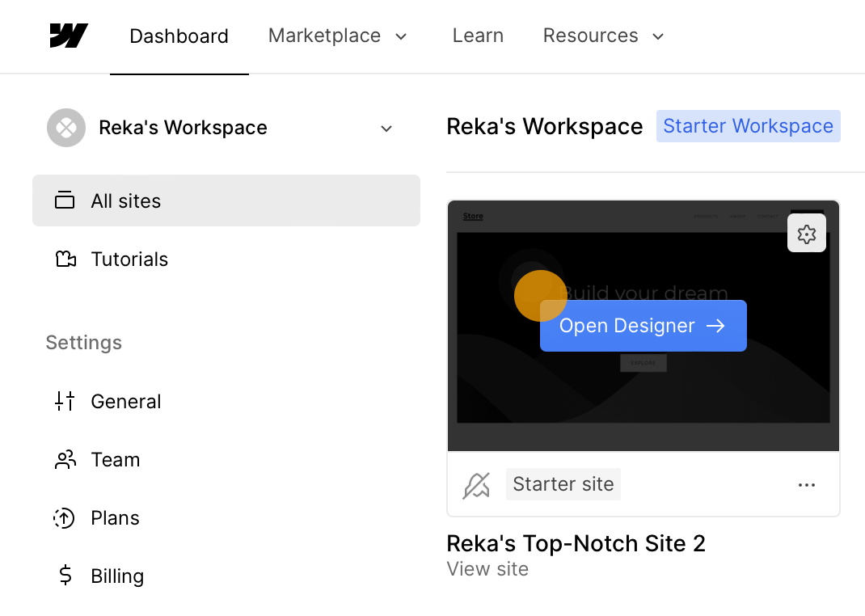
Task: Click the All sites stack icon
Action: [65, 200]
